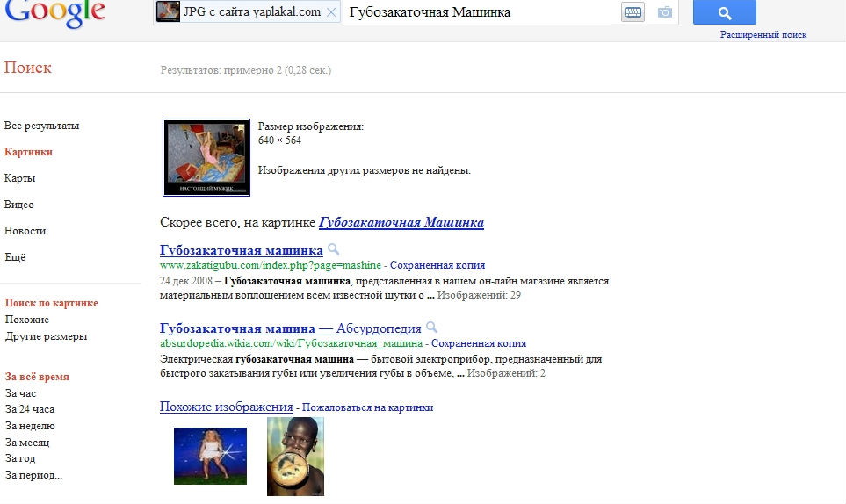846x504 pixels.
Task: Open the on-screen keyboard icon
Action: [x=633, y=12]
